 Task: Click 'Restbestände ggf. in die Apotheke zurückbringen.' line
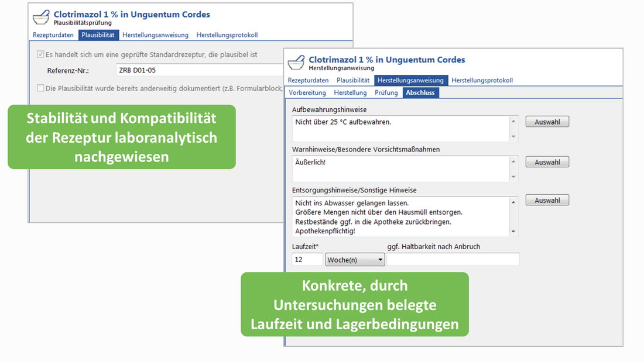coord(373,222)
